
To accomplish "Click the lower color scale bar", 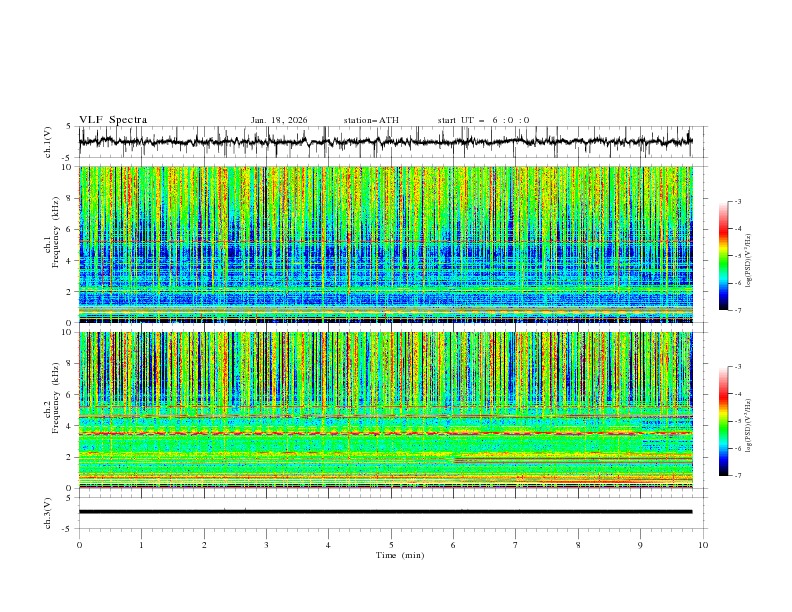I will 723,421.
